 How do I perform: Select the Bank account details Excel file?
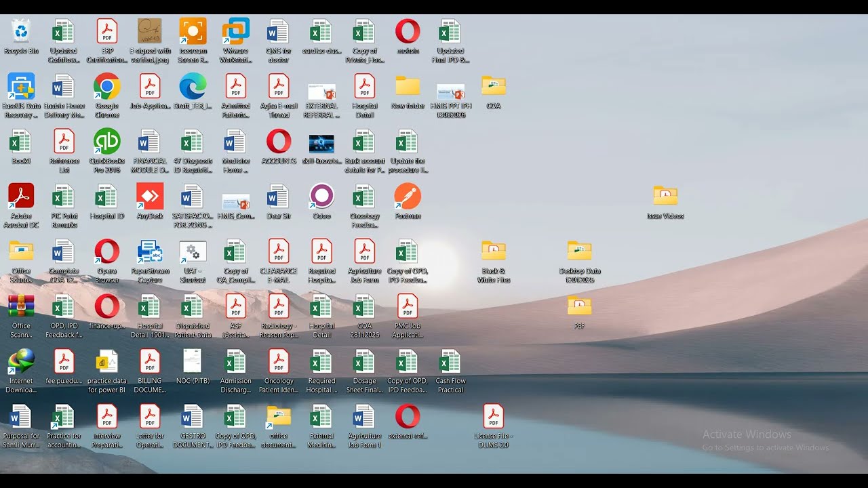coord(365,142)
